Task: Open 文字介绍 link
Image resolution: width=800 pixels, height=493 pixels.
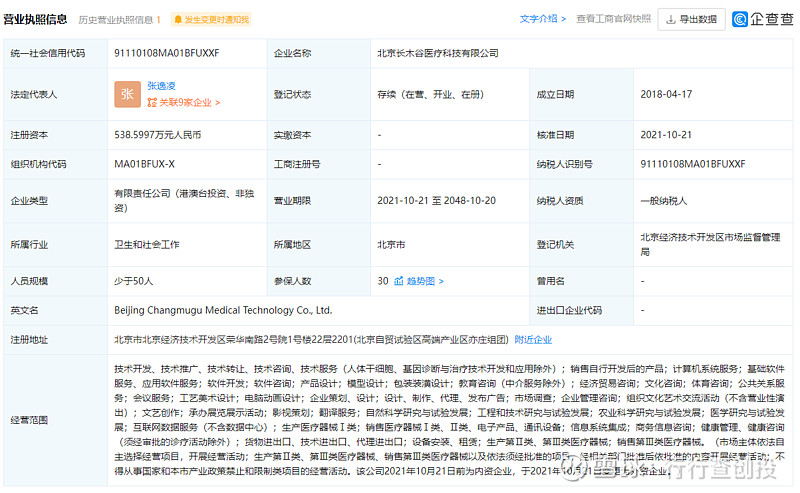Action: 543,19
